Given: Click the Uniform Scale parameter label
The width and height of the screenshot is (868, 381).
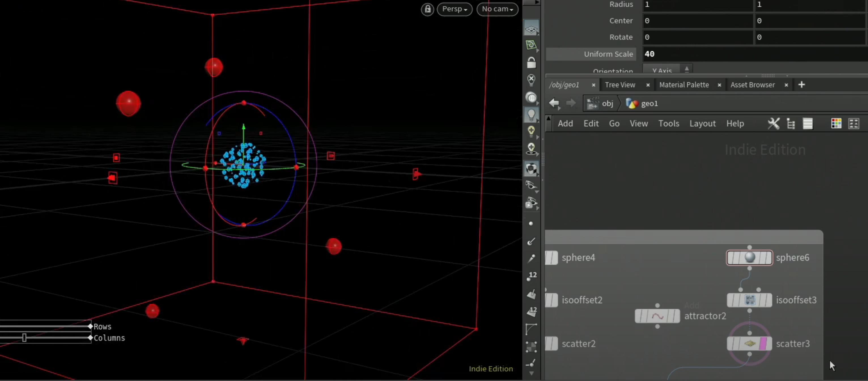Looking at the screenshot, I should [x=608, y=54].
